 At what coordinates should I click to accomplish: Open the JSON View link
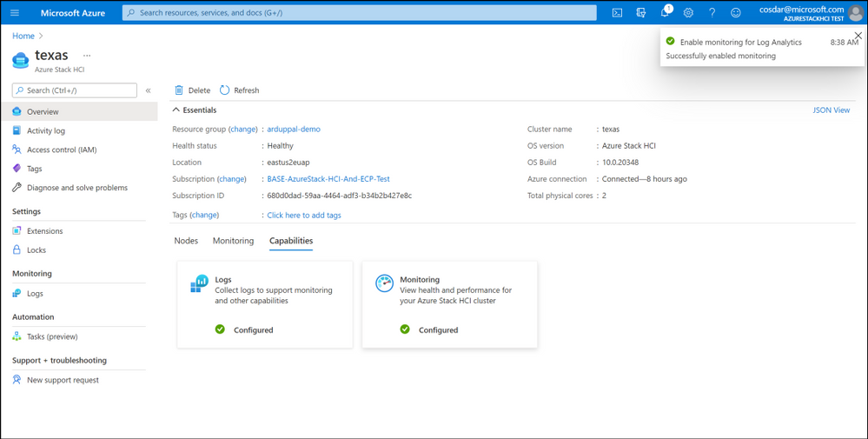tap(831, 110)
